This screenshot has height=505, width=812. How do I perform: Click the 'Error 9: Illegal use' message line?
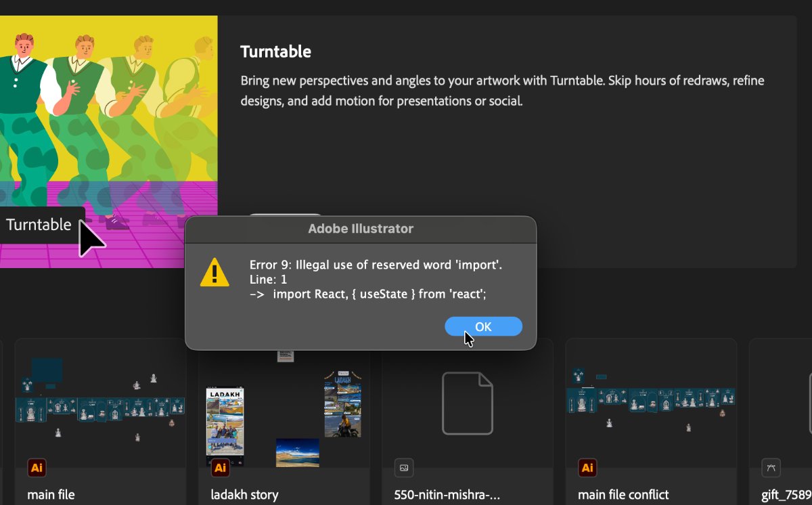click(x=376, y=265)
